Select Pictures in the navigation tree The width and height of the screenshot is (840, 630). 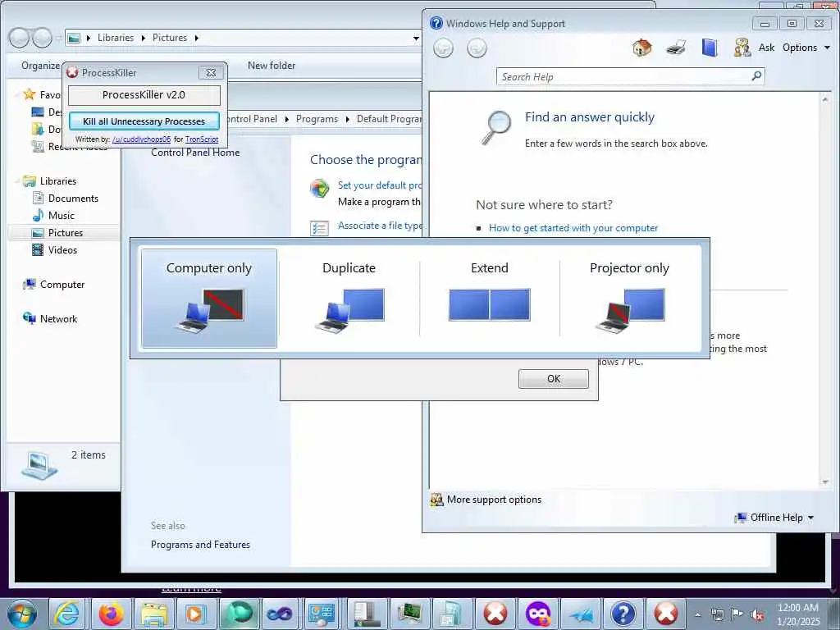[66, 232]
